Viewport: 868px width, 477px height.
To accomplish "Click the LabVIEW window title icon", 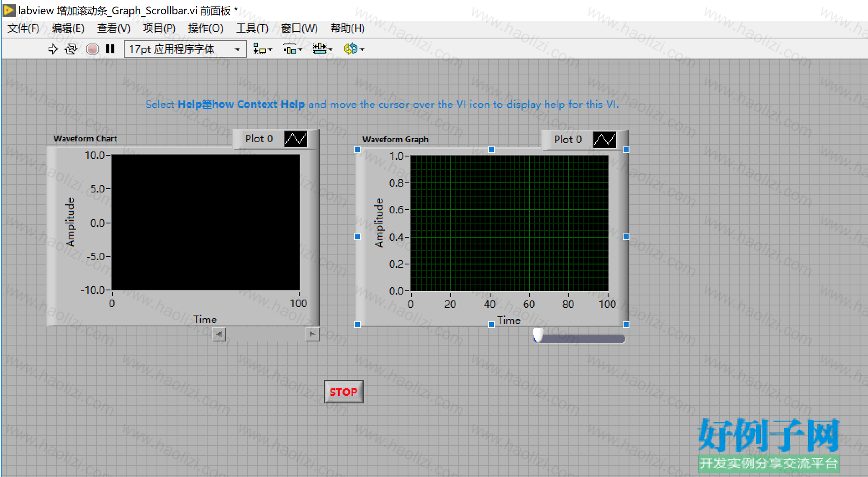I will coord(9,10).
